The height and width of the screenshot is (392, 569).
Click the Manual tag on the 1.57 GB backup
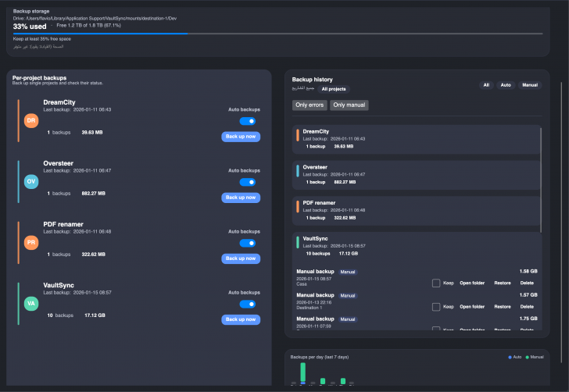point(348,296)
